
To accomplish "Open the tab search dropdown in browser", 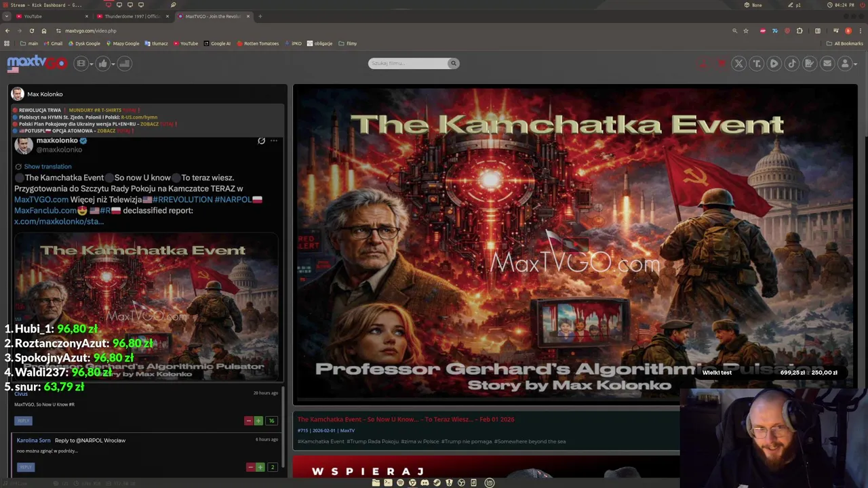I will pos(7,16).
